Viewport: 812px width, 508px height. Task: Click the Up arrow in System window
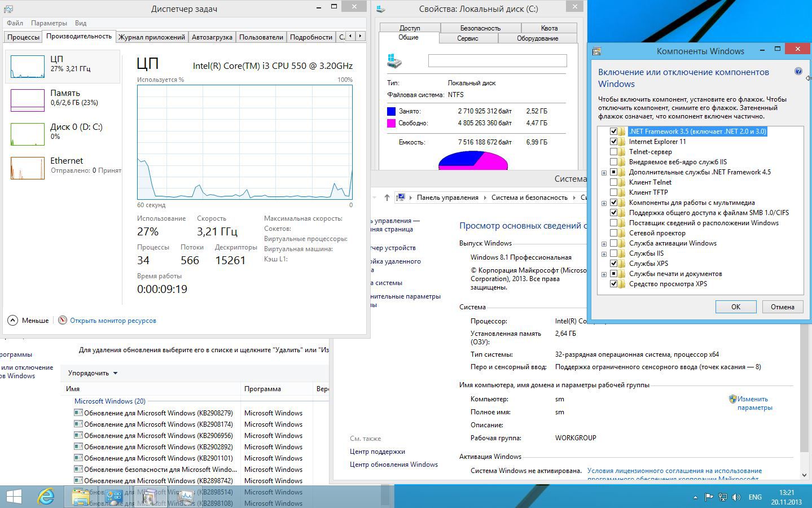387,198
